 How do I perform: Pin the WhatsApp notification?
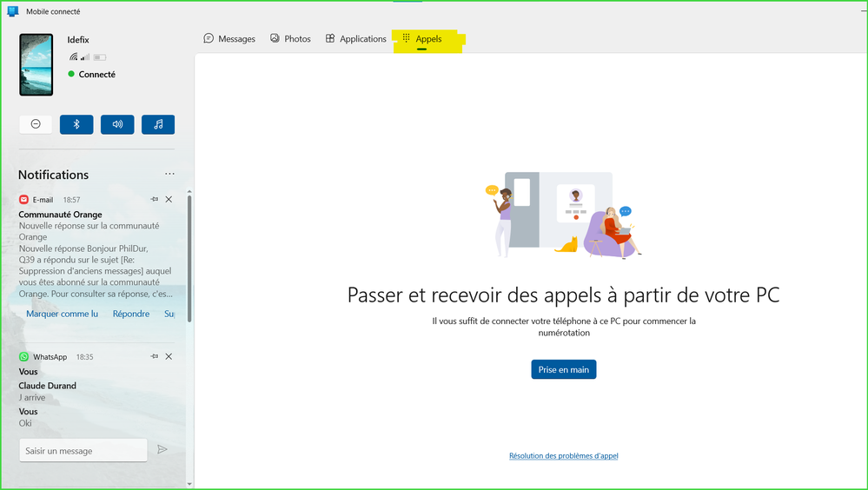coord(155,356)
